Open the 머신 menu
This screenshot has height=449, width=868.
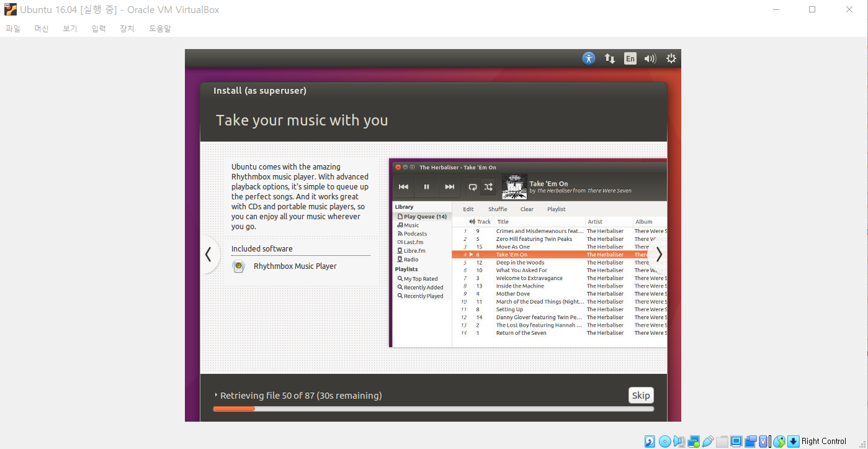[42, 29]
